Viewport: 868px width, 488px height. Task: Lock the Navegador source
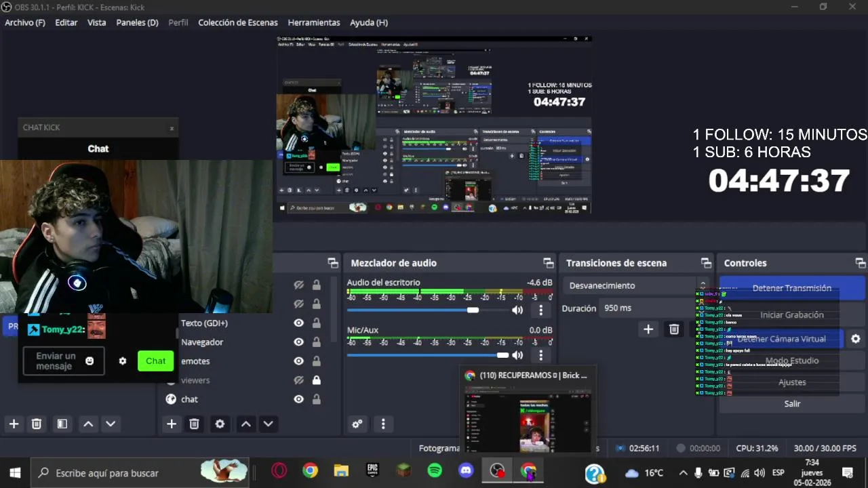(317, 342)
